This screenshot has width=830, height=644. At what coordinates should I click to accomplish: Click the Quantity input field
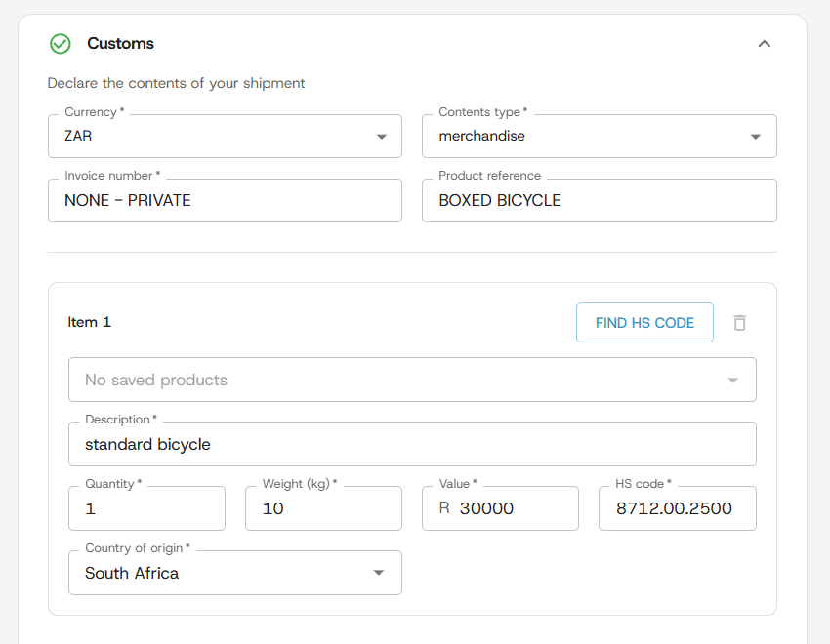(x=147, y=508)
